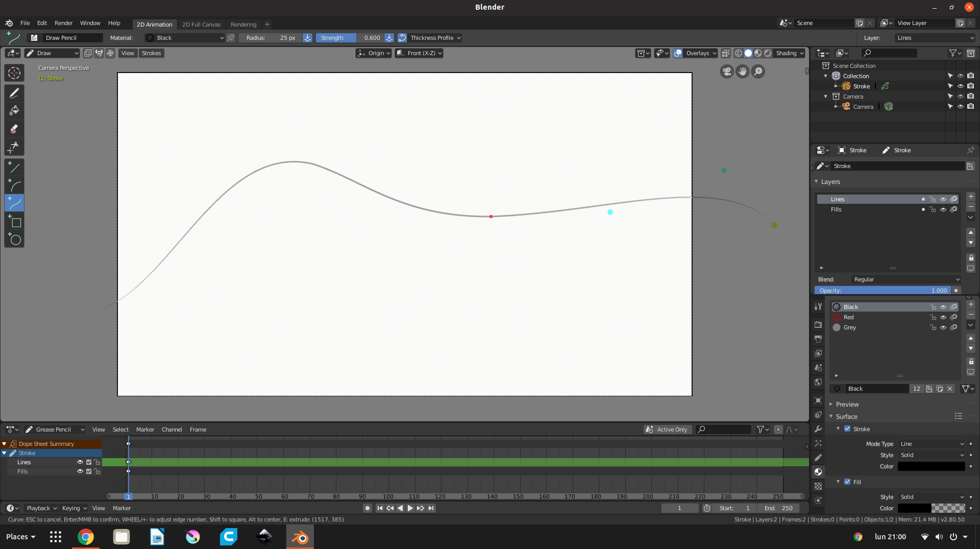Select the Cursor tool in the toolbar

(14, 73)
